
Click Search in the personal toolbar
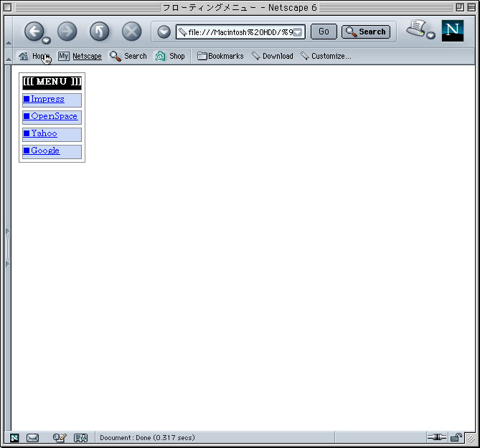(x=128, y=56)
